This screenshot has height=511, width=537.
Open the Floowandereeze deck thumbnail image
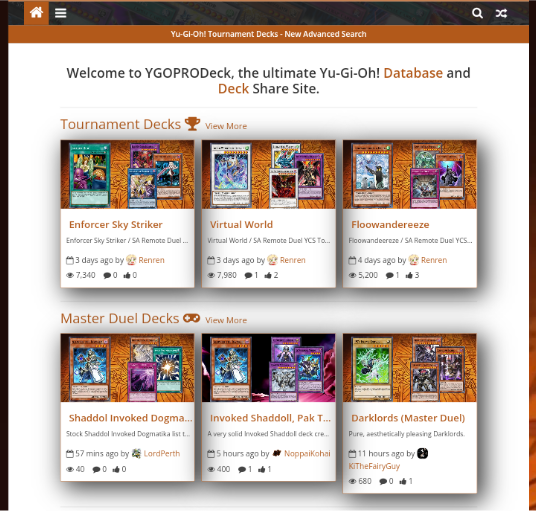[x=410, y=174]
